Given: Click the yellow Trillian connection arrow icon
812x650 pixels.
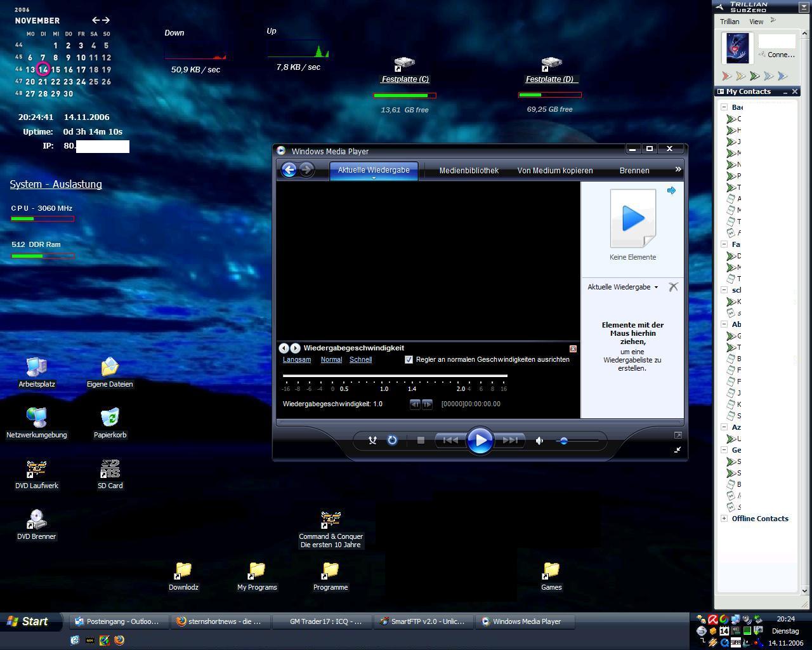Looking at the screenshot, I should pos(741,76).
